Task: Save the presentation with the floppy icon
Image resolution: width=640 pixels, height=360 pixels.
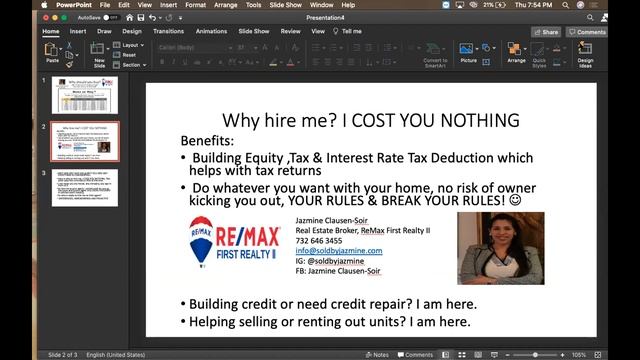Action: pyautogui.click(x=141, y=18)
